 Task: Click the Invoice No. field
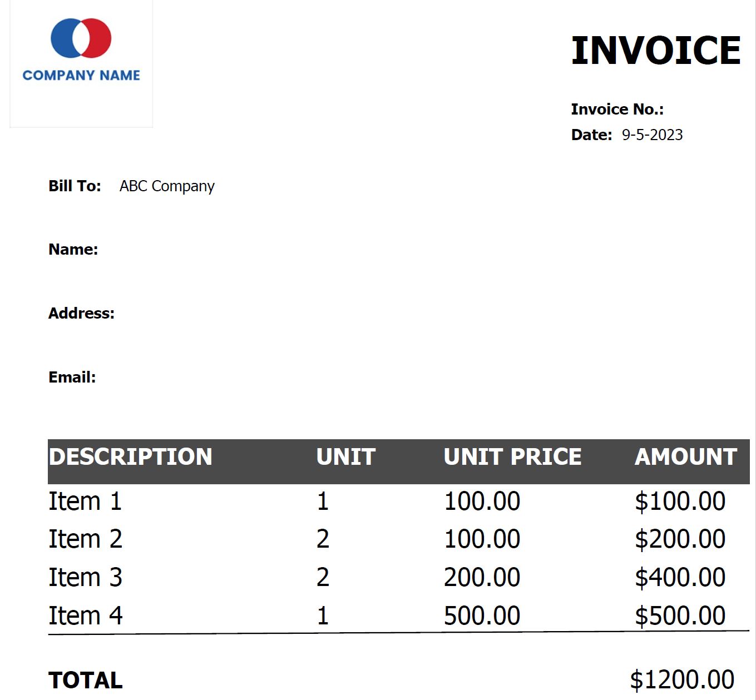(617, 109)
